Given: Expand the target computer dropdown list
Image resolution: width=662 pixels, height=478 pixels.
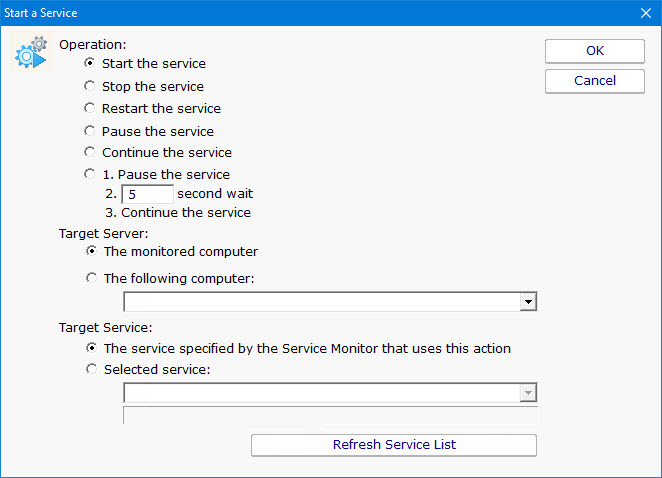Looking at the screenshot, I should pyautogui.click(x=528, y=302).
